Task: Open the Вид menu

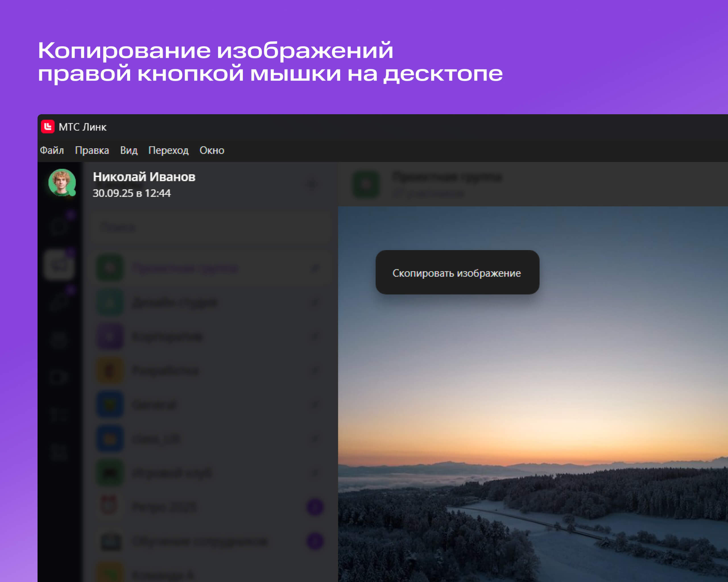Action: pos(129,150)
